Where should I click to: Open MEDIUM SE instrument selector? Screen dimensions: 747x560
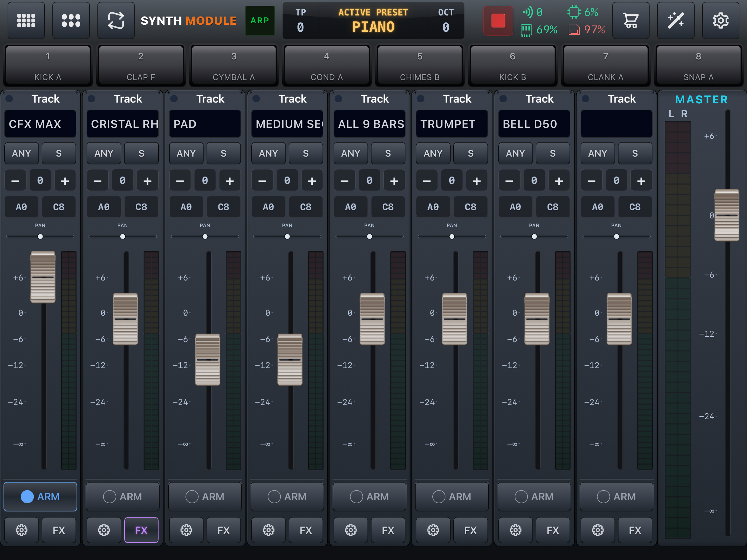287,124
